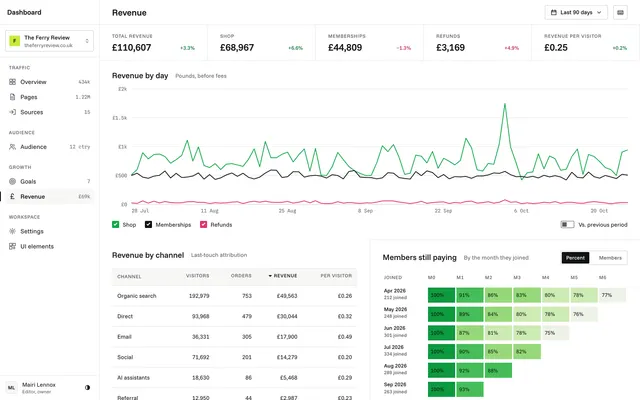
Task: Click the +3.3% total revenue change
Action: [x=187, y=48]
